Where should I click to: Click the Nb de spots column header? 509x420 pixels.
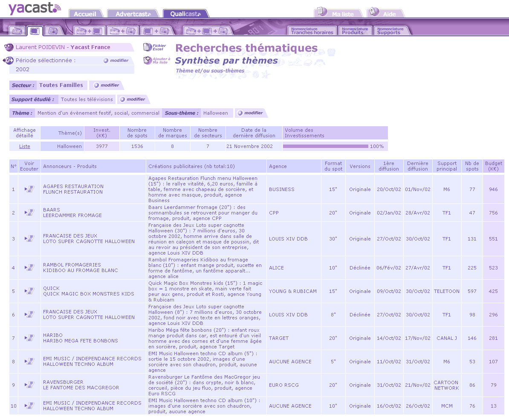472,166
